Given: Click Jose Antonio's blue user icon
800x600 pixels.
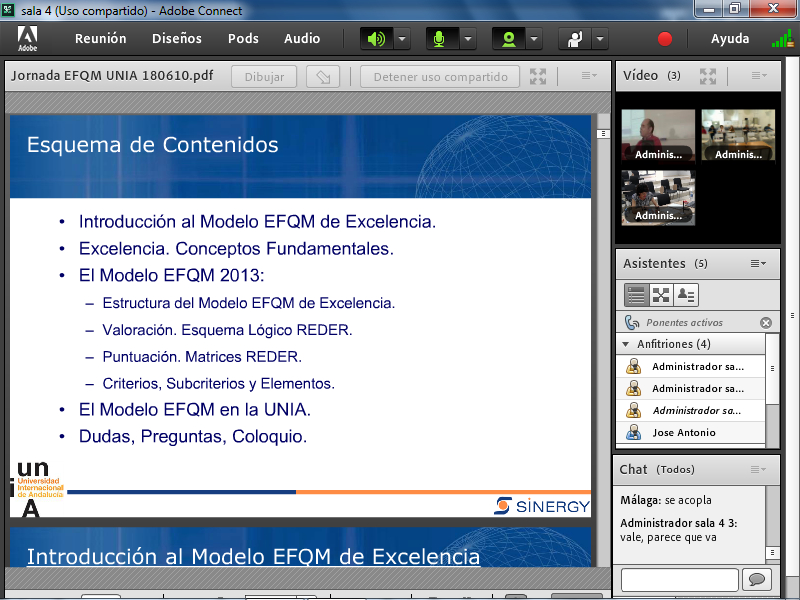Looking at the screenshot, I should point(634,433).
